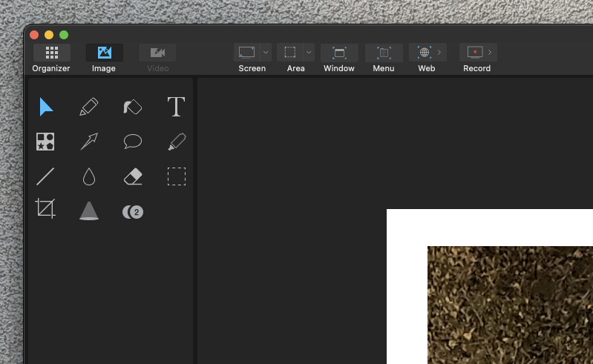Select the eraser tool

tap(132, 176)
